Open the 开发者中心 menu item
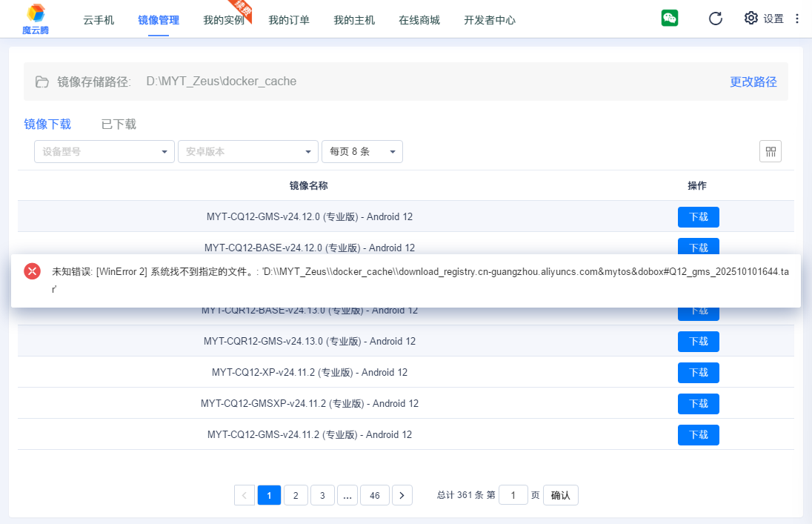The height and width of the screenshot is (524, 812). [490, 20]
